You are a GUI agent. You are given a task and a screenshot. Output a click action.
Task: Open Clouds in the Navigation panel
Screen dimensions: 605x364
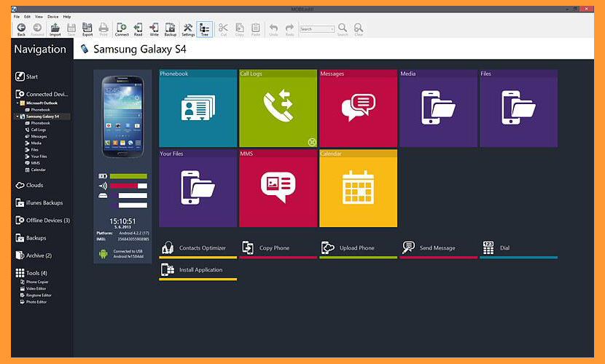click(29, 185)
